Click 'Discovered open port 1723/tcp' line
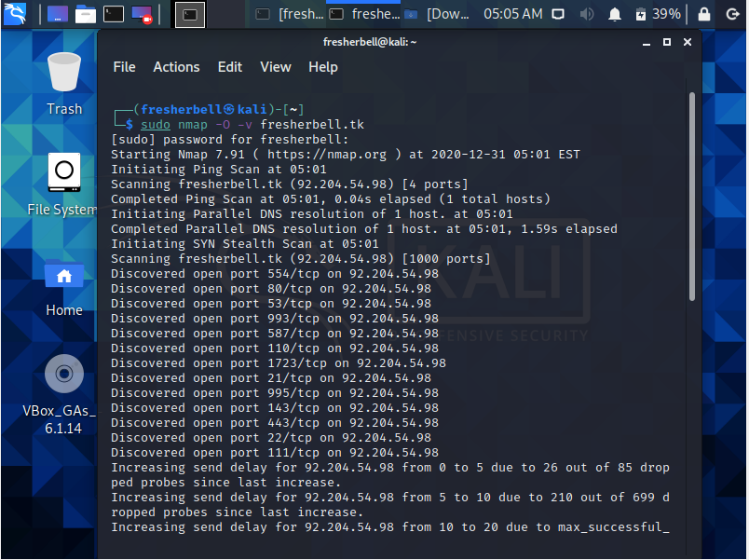 point(279,363)
